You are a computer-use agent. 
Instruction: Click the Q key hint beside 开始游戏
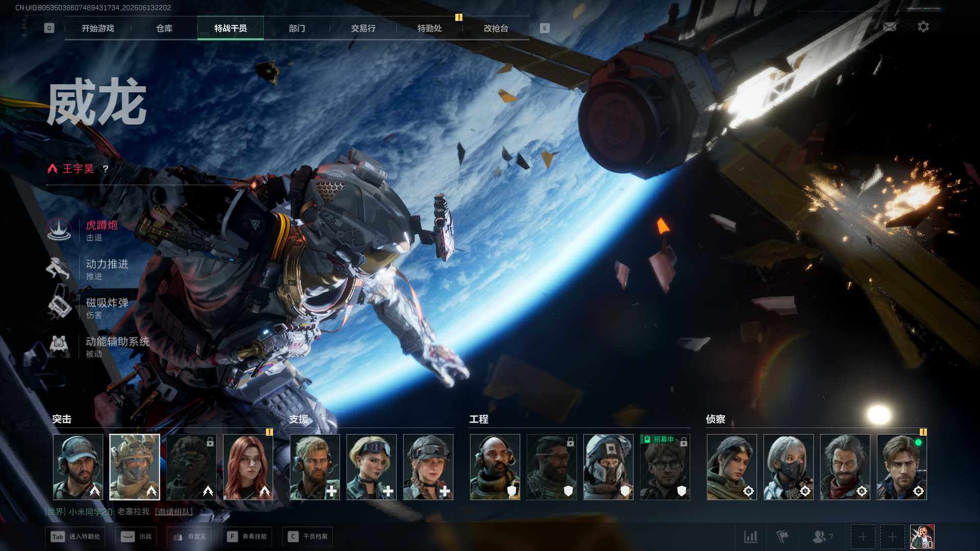point(49,28)
